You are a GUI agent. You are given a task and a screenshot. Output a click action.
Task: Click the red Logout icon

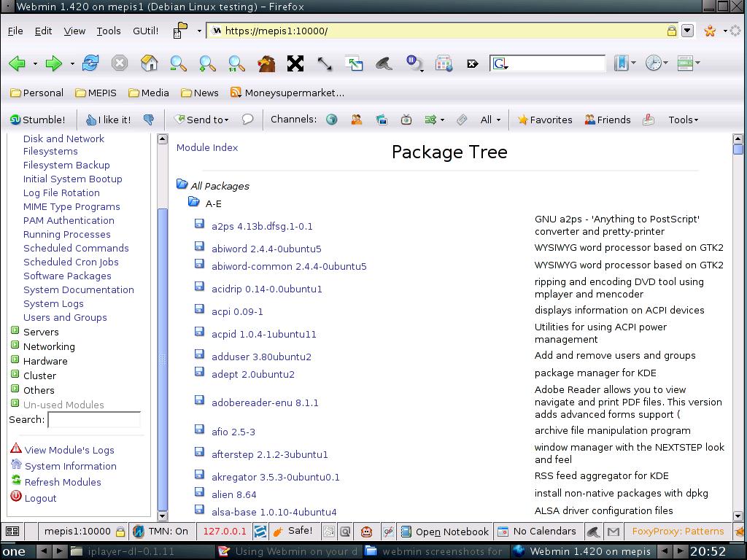(16, 496)
